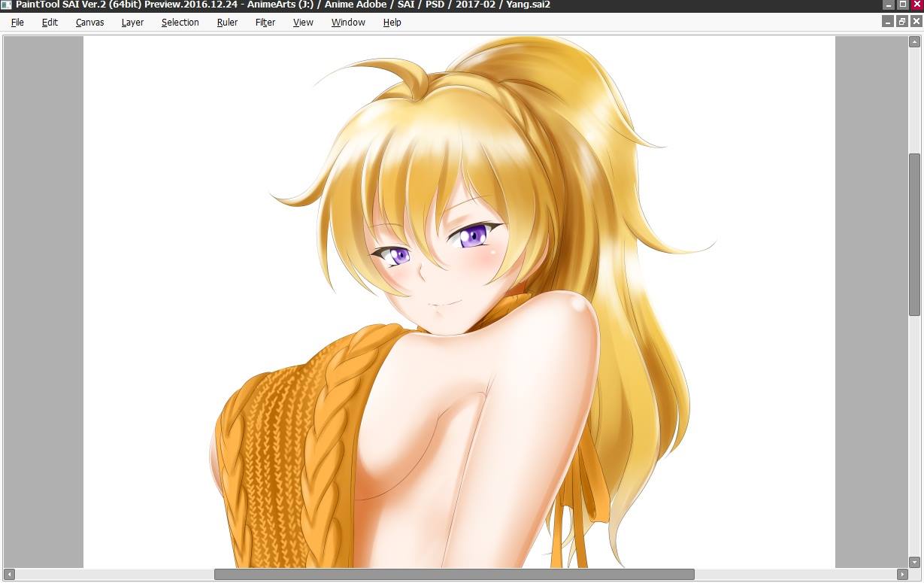
Task: Click the horizontal scrollbar thumb
Action: point(454,575)
